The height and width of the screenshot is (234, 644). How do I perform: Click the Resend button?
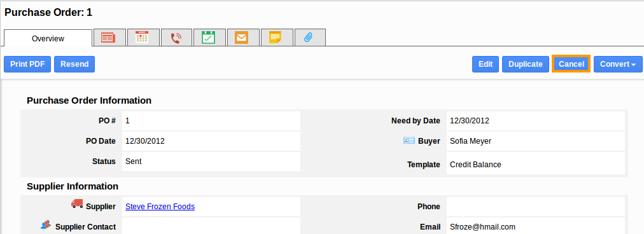(74, 64)
